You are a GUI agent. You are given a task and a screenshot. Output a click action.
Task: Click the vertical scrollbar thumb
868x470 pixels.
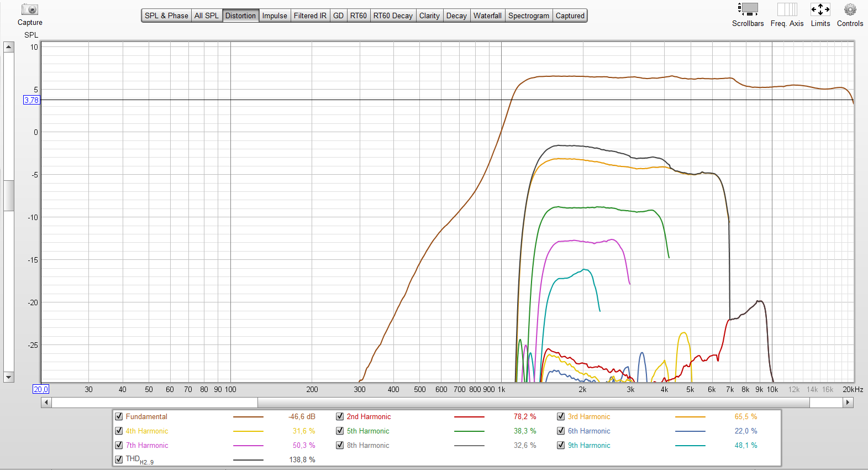(x=9, y=195)
